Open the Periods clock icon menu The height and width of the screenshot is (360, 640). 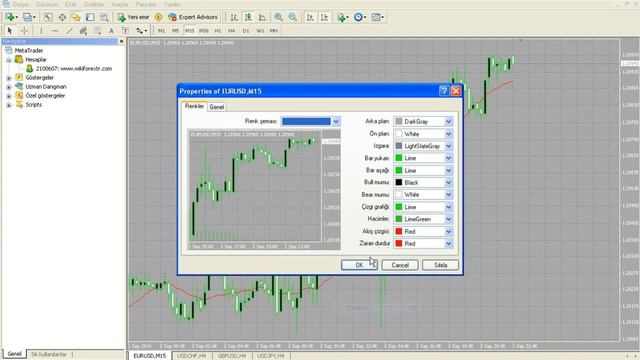pos(360,17)
